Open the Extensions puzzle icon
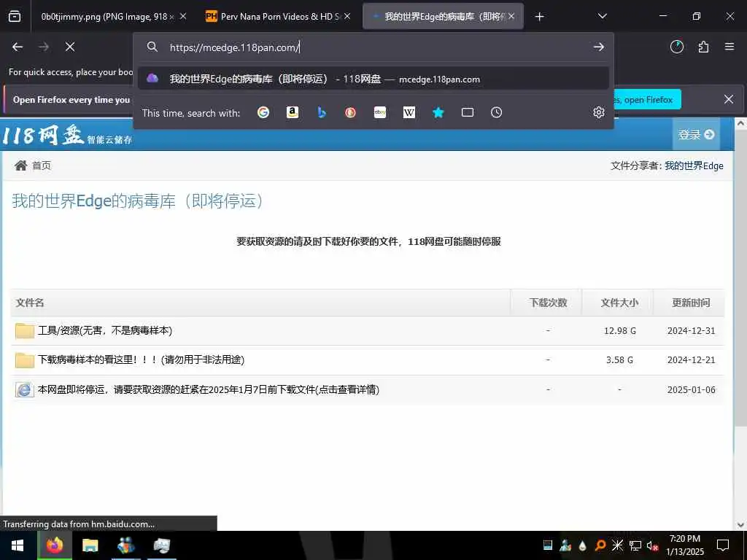The height and width of the screenshot is (560, 747). click(x=703, y=47)
